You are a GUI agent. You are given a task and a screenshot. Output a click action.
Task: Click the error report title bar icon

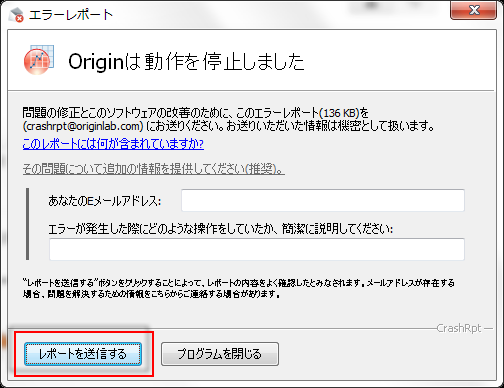pyautogui.click(x=17, y=15)
